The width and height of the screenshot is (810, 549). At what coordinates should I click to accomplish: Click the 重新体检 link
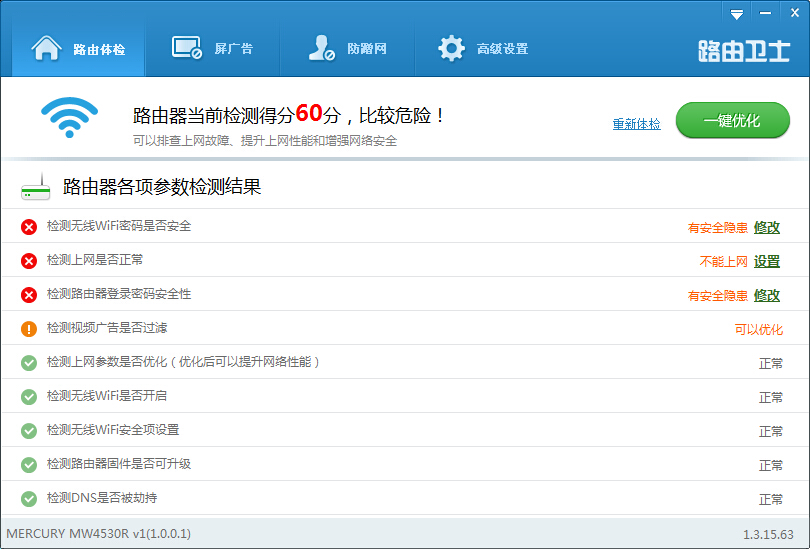point(636,124)
